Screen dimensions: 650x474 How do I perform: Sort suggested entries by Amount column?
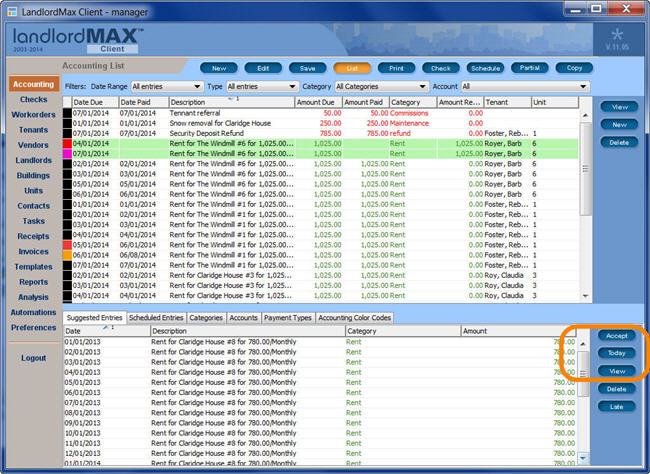tap(519, 331)
